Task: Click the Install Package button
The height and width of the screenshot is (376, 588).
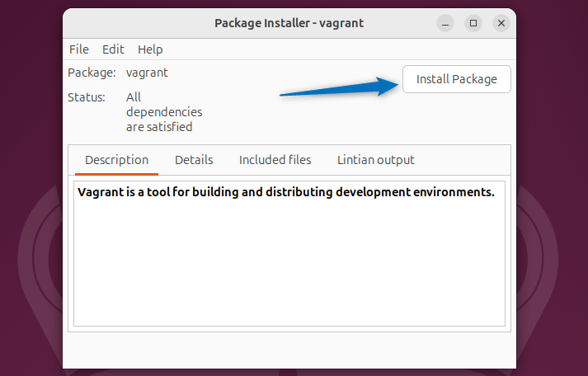Action: point(456,79)
